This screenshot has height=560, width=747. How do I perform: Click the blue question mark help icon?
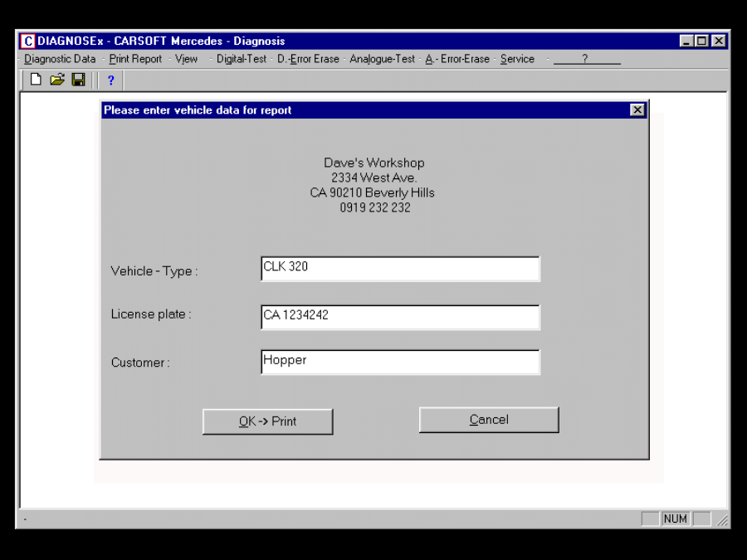point(110,80)
